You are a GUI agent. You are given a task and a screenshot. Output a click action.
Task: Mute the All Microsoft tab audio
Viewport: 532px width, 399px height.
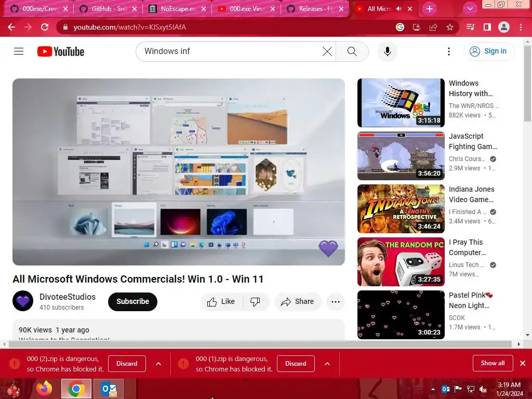[398, 9]
